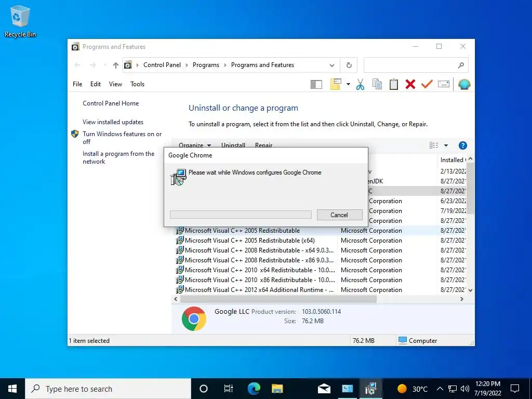The height and width of the screenshot is (399, 532).
Task: Open View installed updates link
Action: click(113, 122)
